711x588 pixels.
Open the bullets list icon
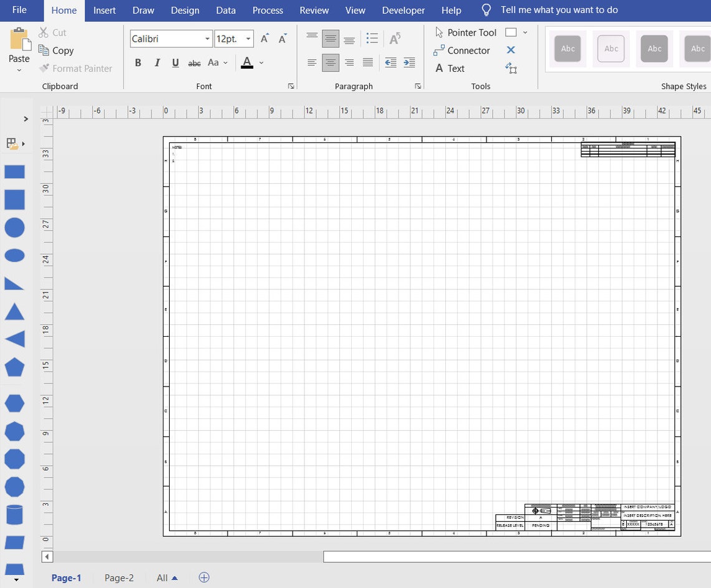pyautogui.click(x=372, y=38)
